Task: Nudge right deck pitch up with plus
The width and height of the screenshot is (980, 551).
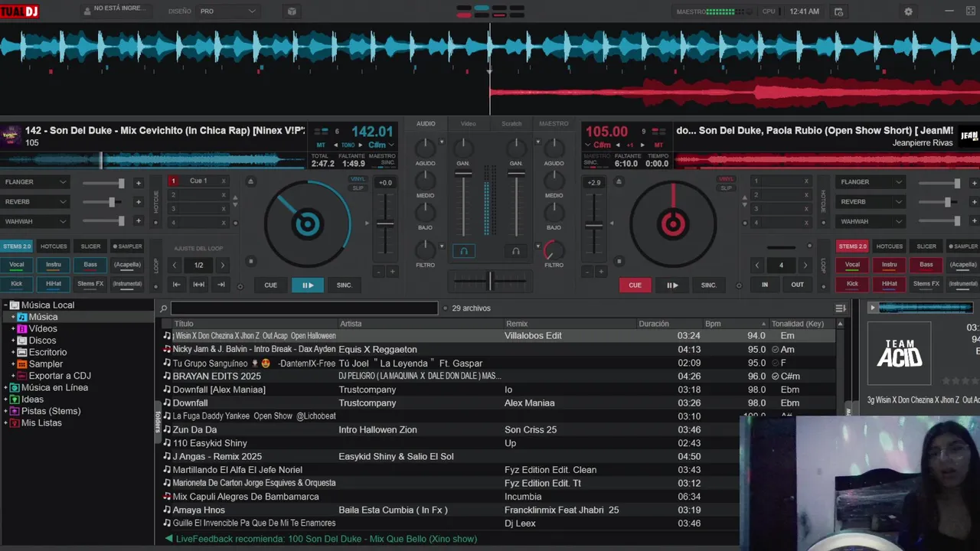Action: pos(602,272)
